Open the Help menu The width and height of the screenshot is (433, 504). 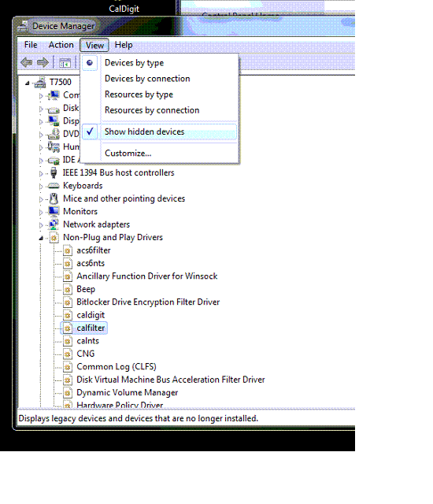coord(124,45)
